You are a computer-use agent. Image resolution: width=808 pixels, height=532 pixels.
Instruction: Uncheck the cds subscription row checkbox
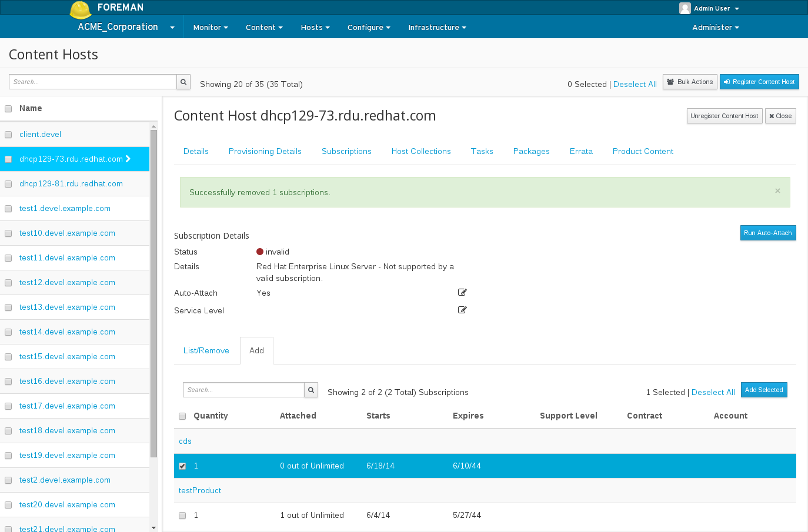point(182,466)
